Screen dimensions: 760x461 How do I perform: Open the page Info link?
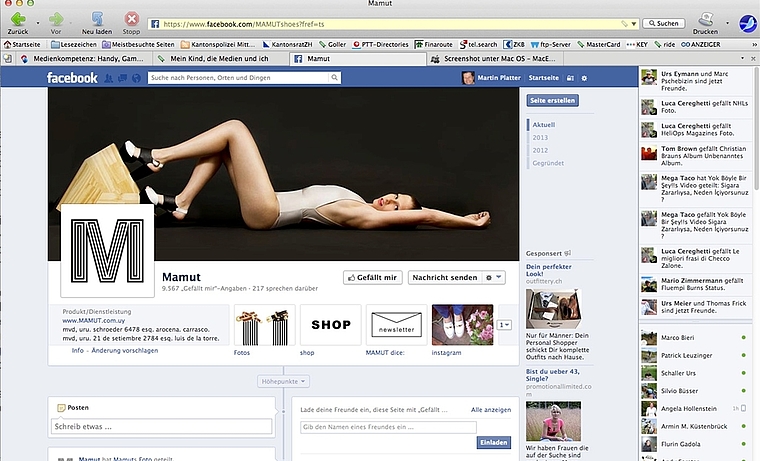click(x=78, y=350)
